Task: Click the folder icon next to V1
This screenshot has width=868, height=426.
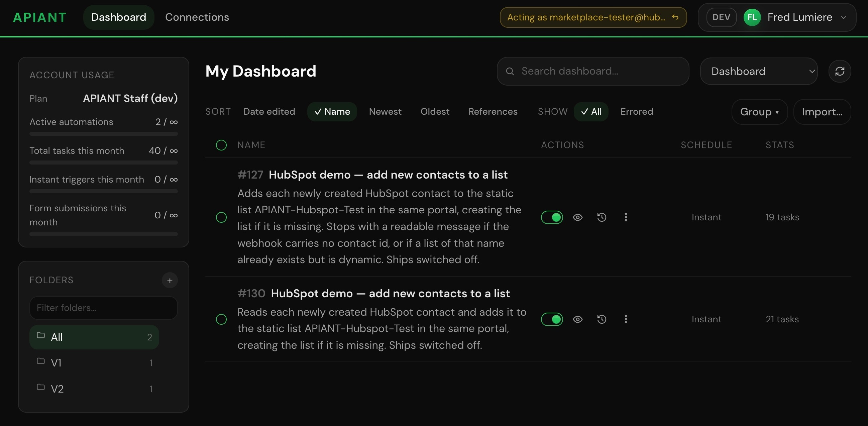Action: tap(41, 361)
